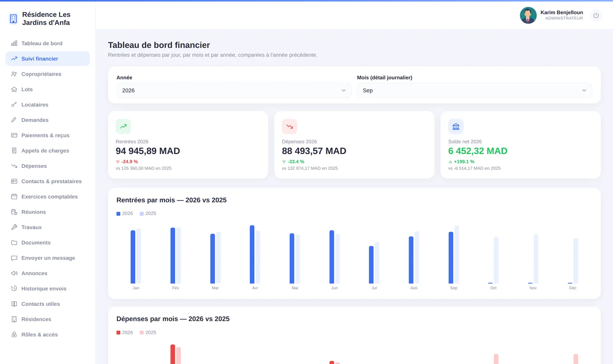The width and height of the screenshot is (613, 364).
Task: Click the Solde net bank icon
Action: 456,126
